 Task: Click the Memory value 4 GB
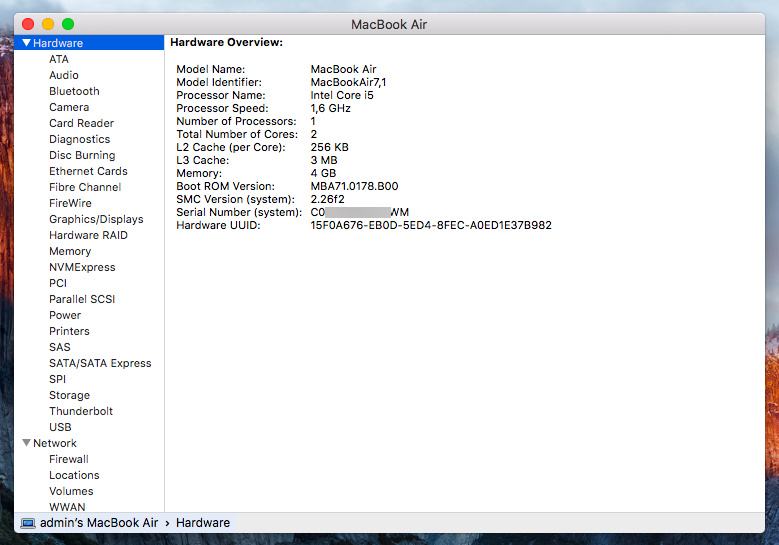[323, 173]
